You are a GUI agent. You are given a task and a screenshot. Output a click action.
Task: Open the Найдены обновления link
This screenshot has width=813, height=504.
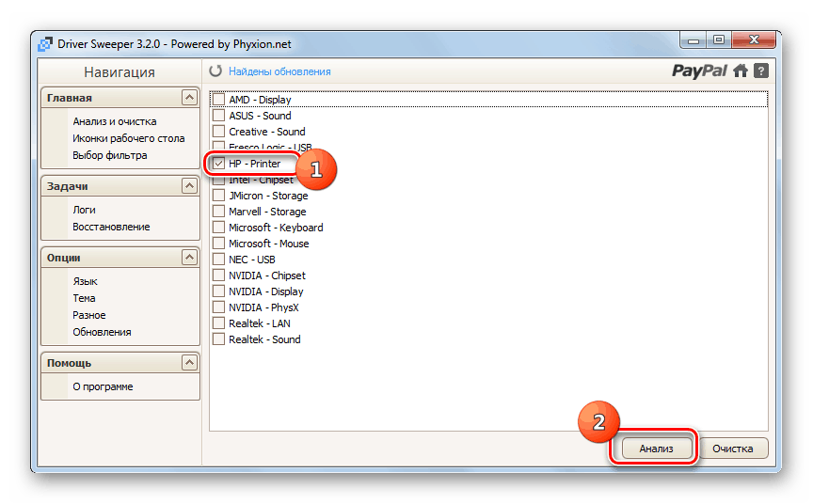[x=279, y=71]
